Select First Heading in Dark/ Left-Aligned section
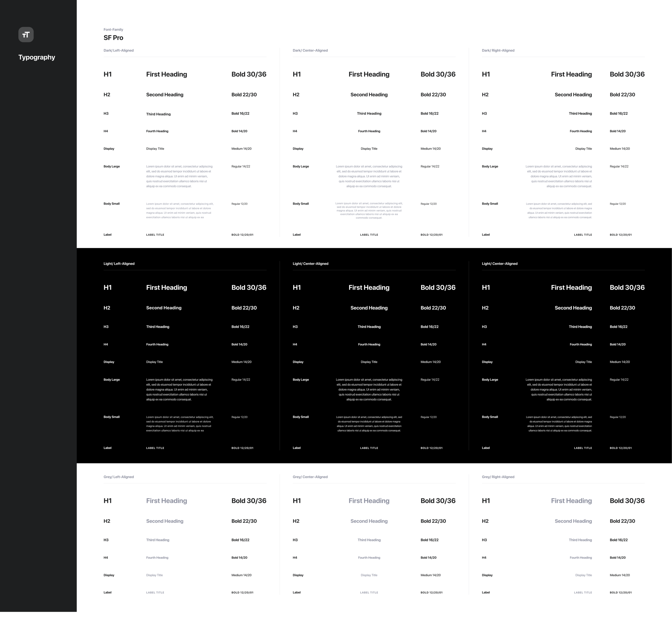Viewport: 672px width, 640px height. (167, 74)
